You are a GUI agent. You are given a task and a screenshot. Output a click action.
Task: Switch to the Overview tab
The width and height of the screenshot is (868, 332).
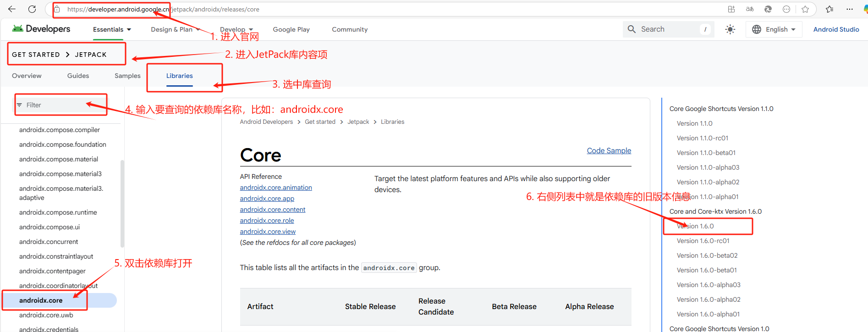27,76
